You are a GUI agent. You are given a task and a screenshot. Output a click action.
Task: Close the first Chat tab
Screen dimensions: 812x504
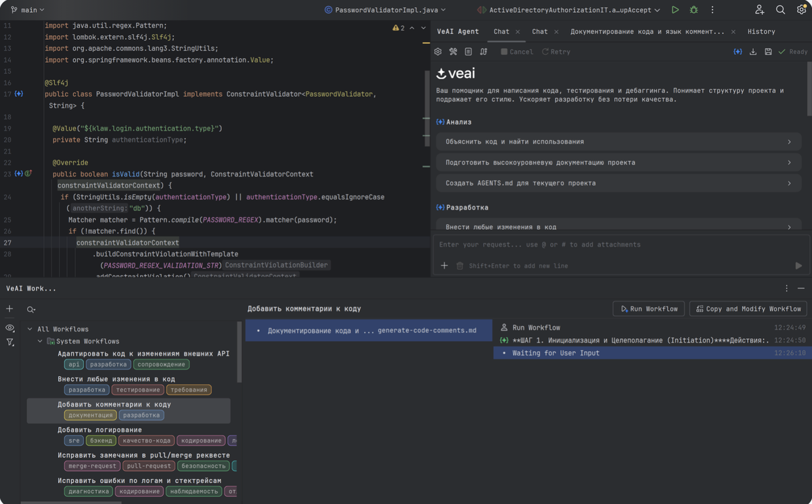518,32
